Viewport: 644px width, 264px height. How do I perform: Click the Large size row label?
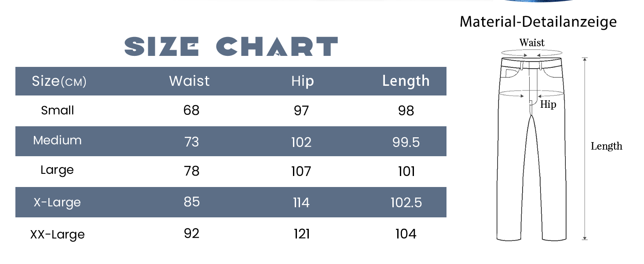point(57,170)
